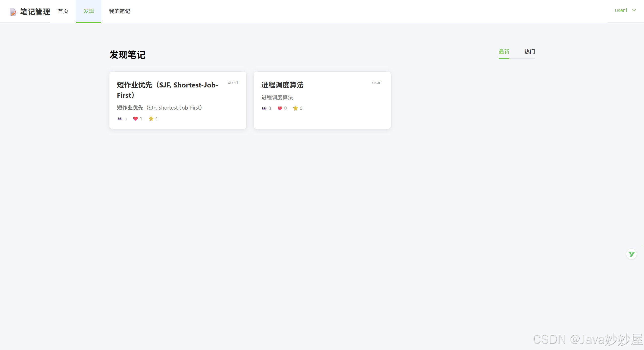Star the 进程调度算法 note

coord(295,108)
